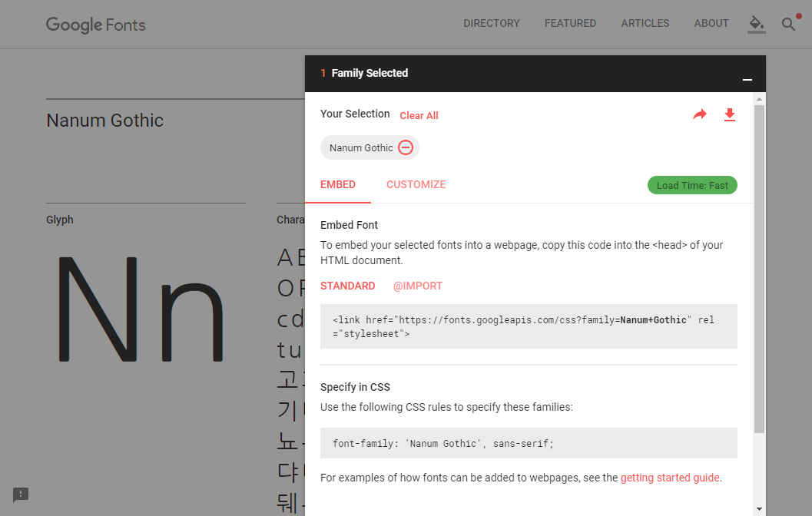
Task: Choose the STANDARD embed option
Action: pyautogui.click(x=347, y=286)
